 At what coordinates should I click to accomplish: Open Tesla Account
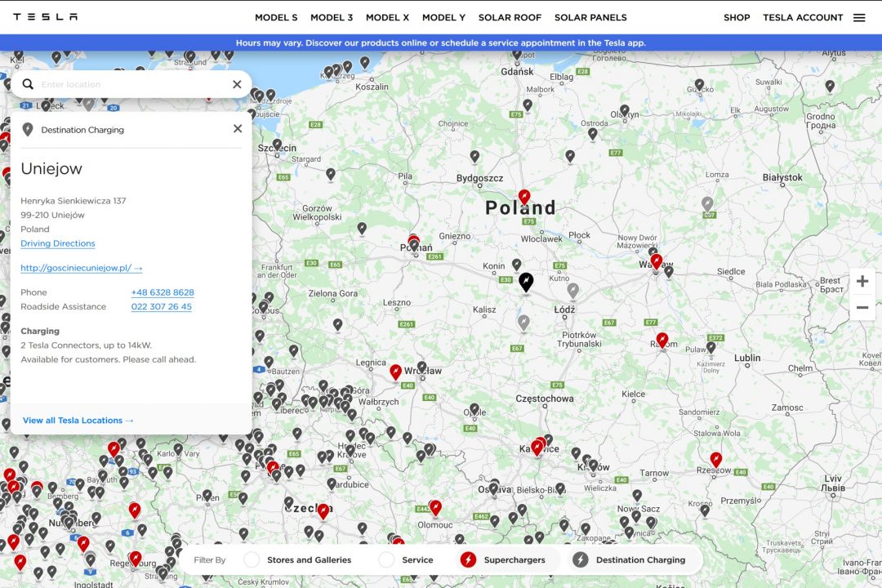[803, 17]
